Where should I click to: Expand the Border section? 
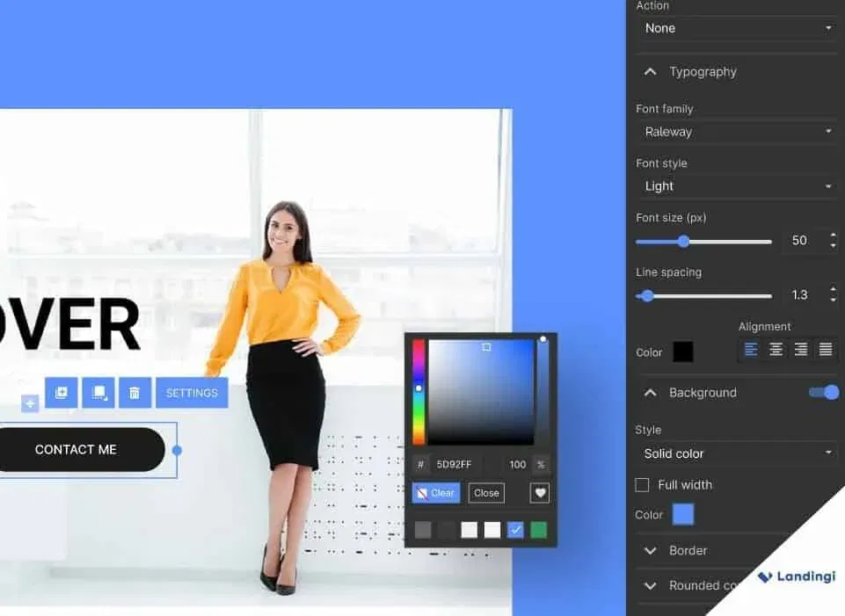[x=651, y=550]
